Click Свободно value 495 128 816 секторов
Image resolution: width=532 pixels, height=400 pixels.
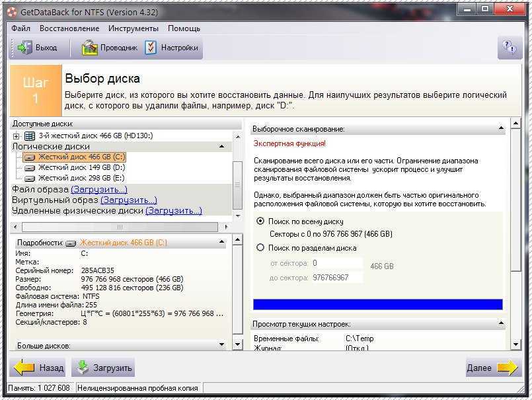(x=132, y=288)
